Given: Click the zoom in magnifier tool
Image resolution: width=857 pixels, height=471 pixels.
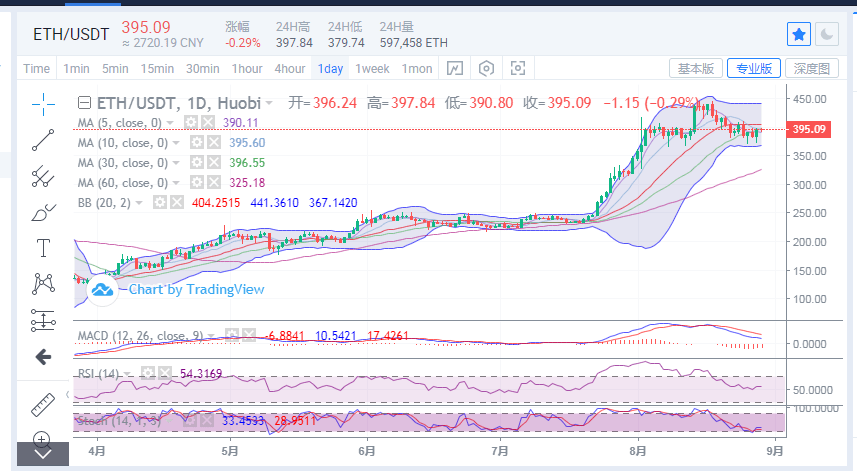Looking at the screenshot, I should click(x=42, y=439).
